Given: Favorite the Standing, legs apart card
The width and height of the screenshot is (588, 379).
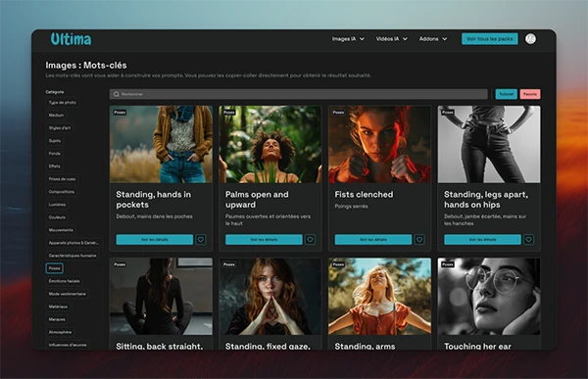Looking at the screenshot, I should coord(529,240).
